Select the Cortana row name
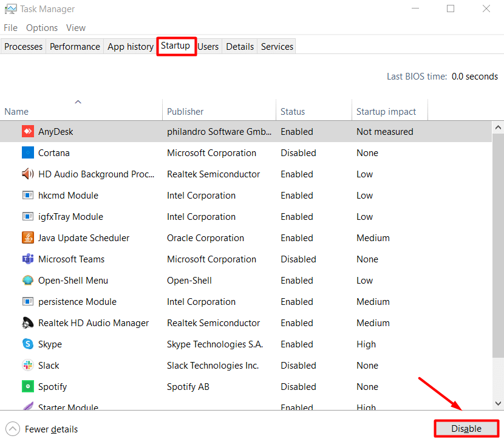This screenshot has height=447, width=504. (x=53, y=153)
